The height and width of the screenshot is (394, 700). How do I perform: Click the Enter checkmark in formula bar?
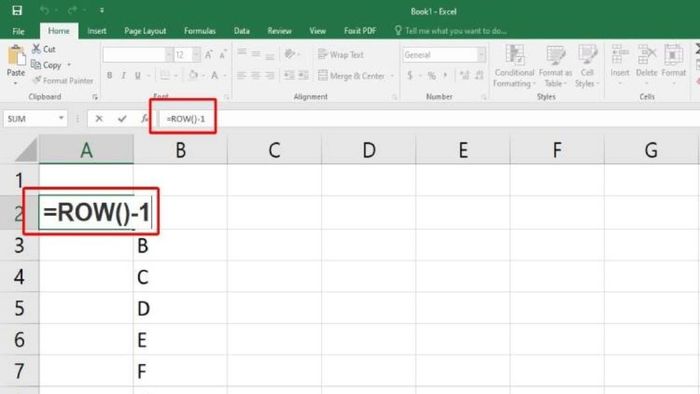[x=122, y=119]
